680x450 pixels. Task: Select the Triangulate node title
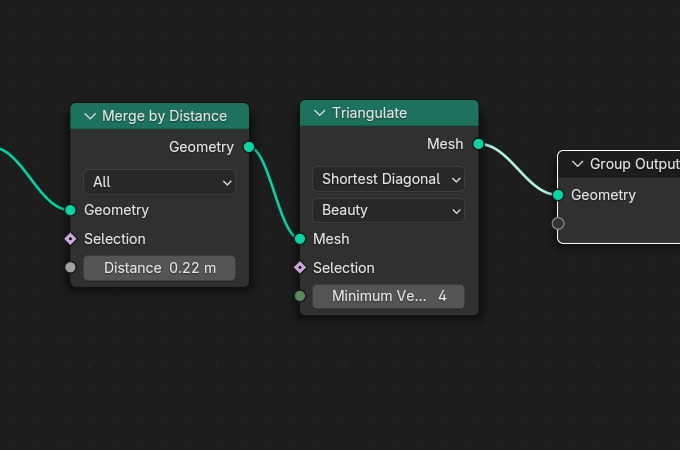click(369, 113)
